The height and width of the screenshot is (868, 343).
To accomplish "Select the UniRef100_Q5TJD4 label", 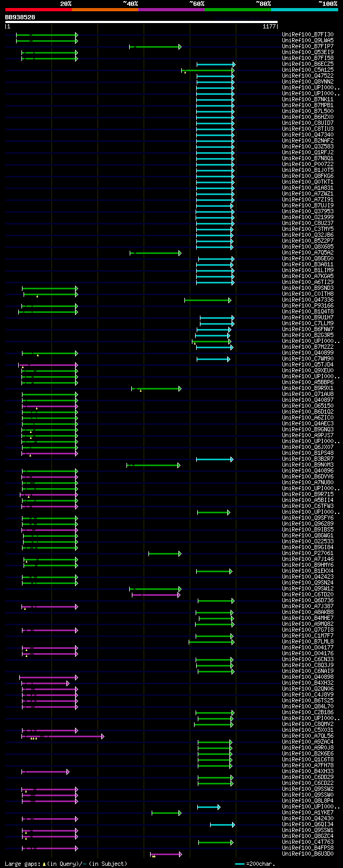I will (x=308, y=365).
